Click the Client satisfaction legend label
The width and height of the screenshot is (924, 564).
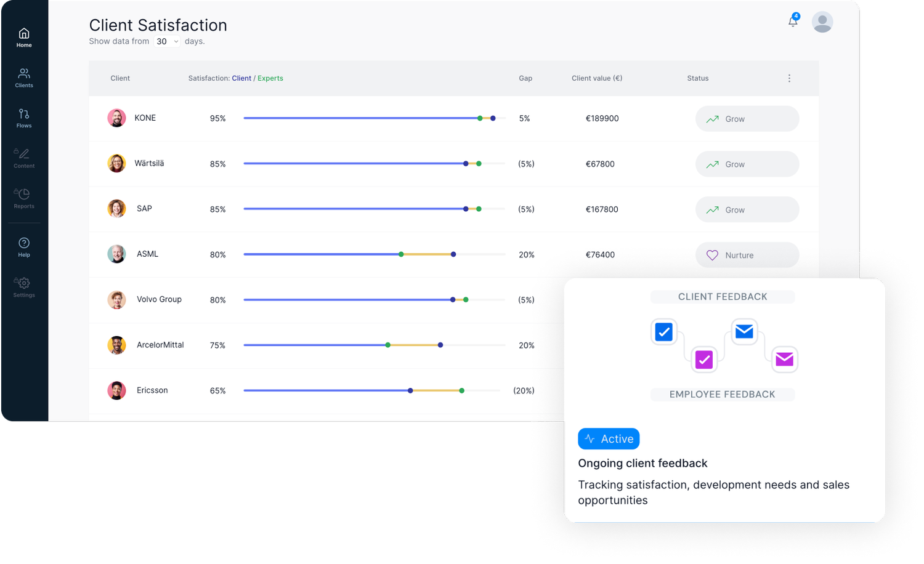pyautogui.click(x=241, y=78)
